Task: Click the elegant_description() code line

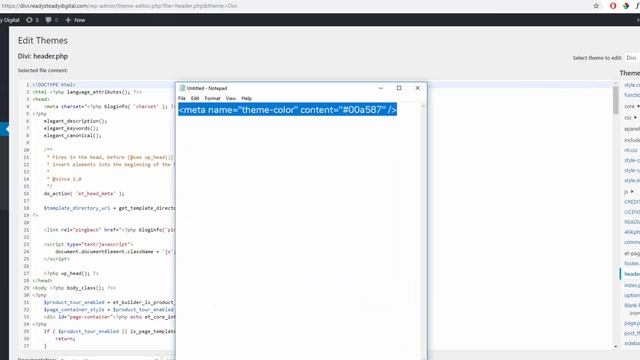Action: coord(76,121)
